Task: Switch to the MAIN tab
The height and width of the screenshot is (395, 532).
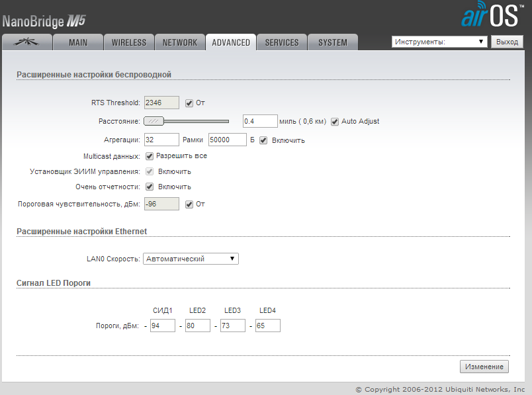Action: coord(78,42)
